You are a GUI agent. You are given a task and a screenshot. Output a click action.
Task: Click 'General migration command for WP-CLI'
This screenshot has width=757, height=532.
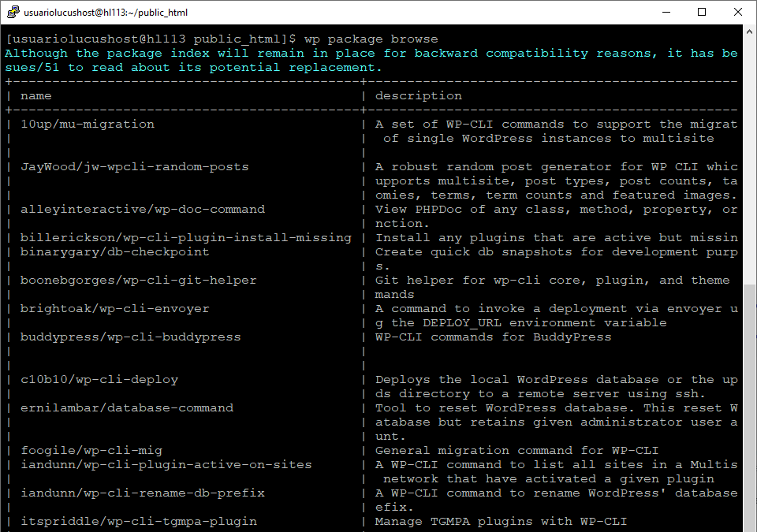pos(517,451)
